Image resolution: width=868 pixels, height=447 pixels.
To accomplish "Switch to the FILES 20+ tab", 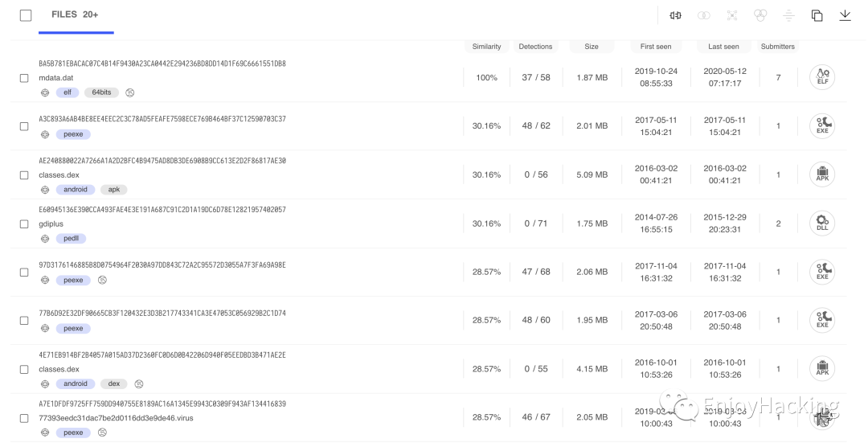I will point(76,15).
